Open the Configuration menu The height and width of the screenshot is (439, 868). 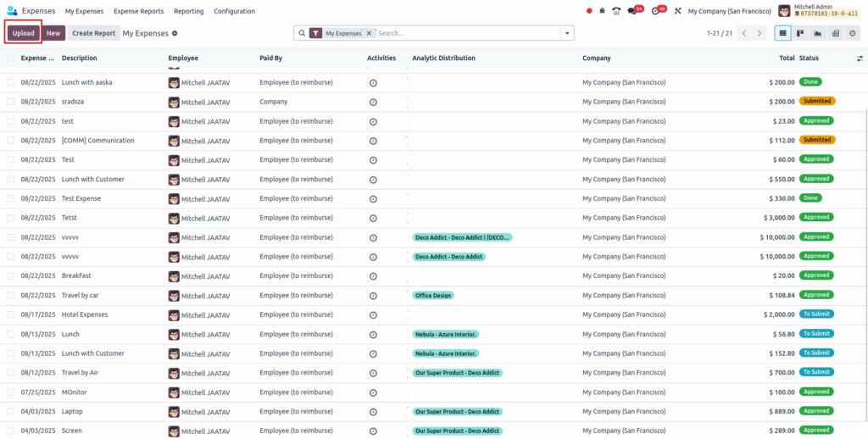click(234, 11)
